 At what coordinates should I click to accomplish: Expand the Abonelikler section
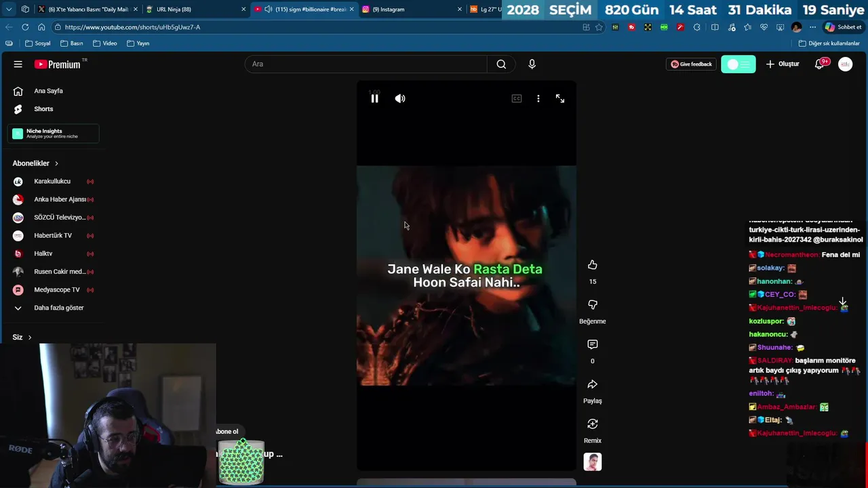click(35, 163)
